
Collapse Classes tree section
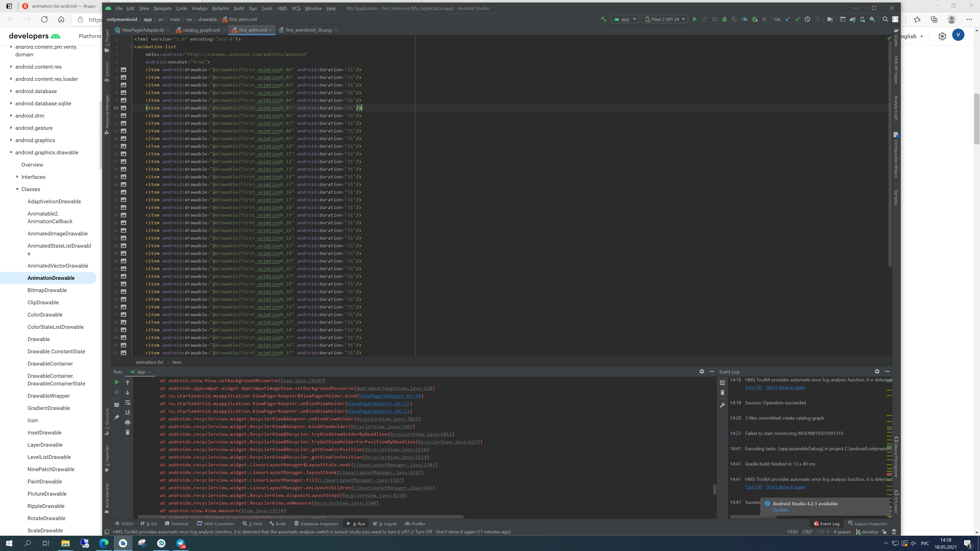point(17,189)
